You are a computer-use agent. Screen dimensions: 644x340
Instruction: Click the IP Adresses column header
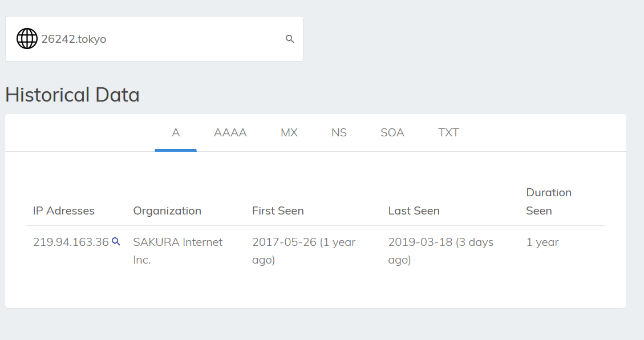point(64,211)
